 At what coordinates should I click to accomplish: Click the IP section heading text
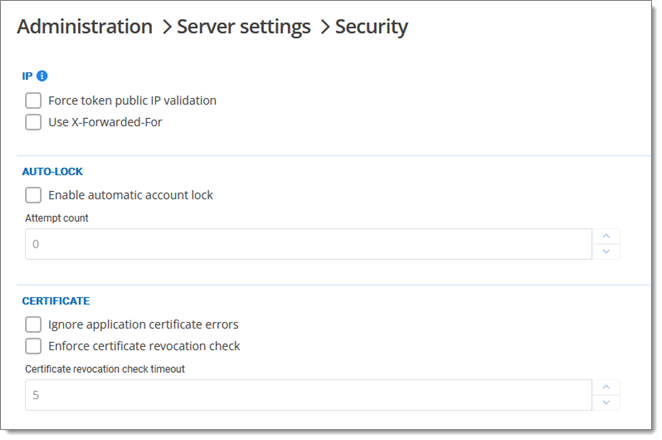pyautogui.click(x=27, y=76)
